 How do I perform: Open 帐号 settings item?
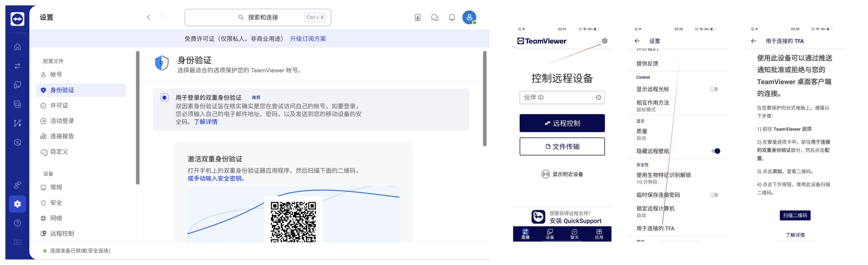click(x=81, y=75)
